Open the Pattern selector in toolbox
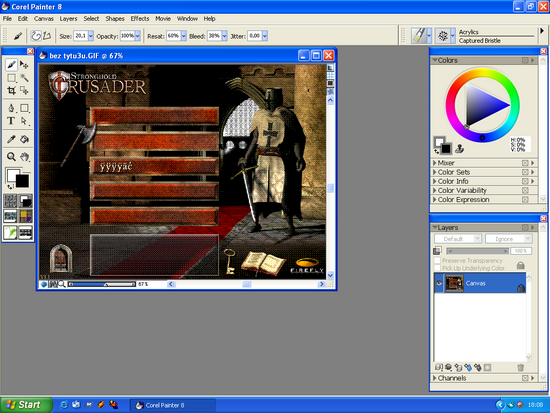 10,216
